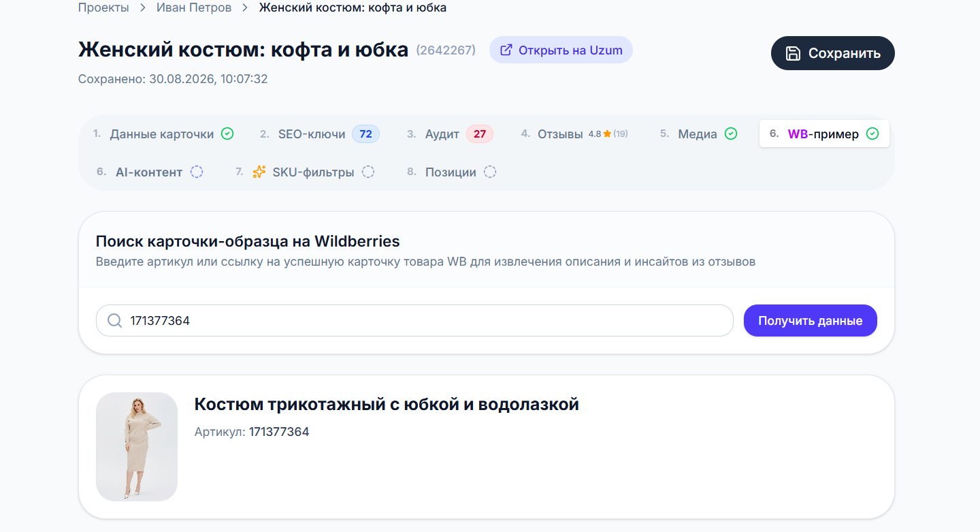980x532 pixels.
Task: Click the product ID (2642267) next to the title
Action: point(446,50)
